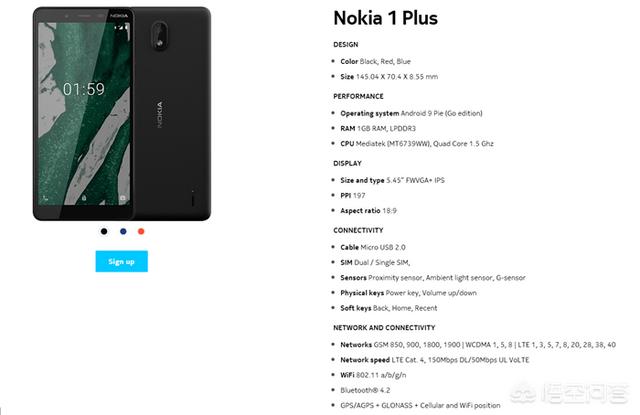The image size is (640, 415).
Task: Choose the red color dot
Action: [141, 231]
